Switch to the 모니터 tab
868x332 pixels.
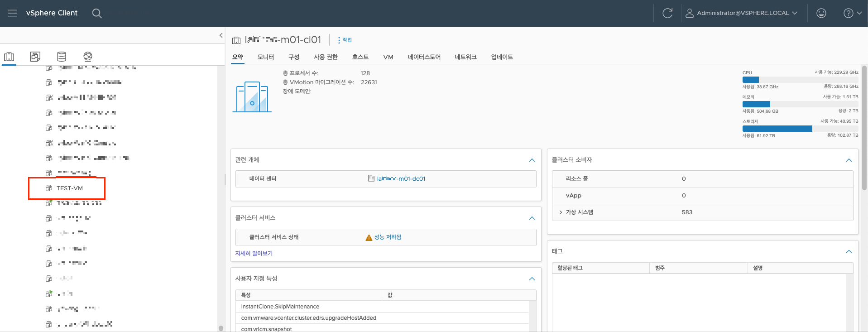point(266,57)
